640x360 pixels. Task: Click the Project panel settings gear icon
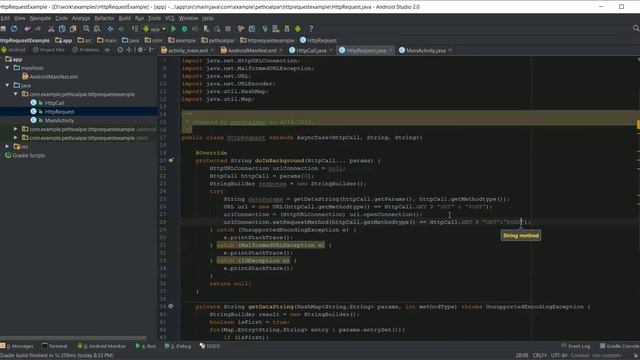[x=140, y=50]
